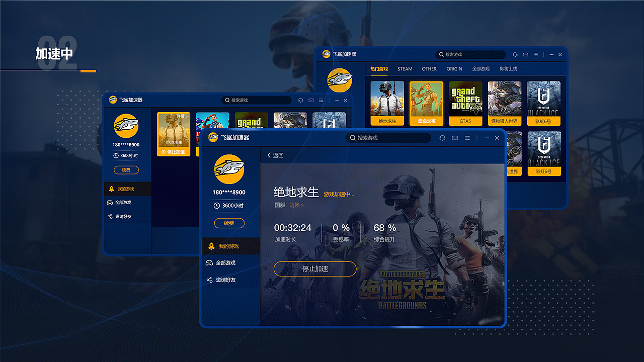
Task: Switch to OTHER tab
Action: [429, 69]
